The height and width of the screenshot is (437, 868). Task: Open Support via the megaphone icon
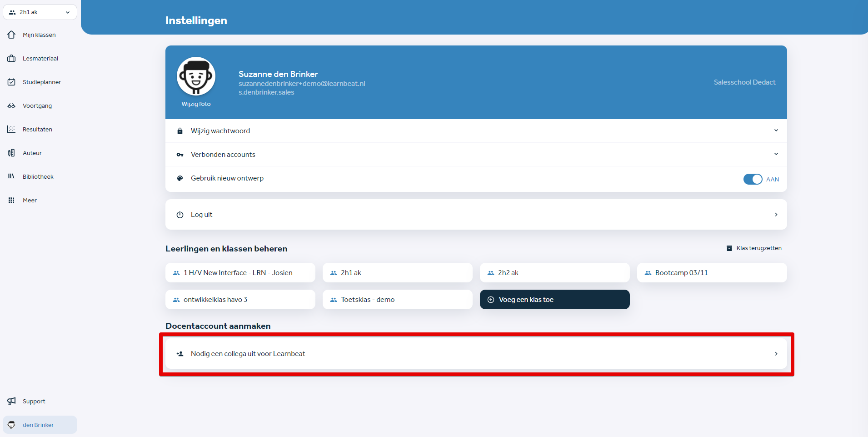pyautogui.click(x=11, y=401)
